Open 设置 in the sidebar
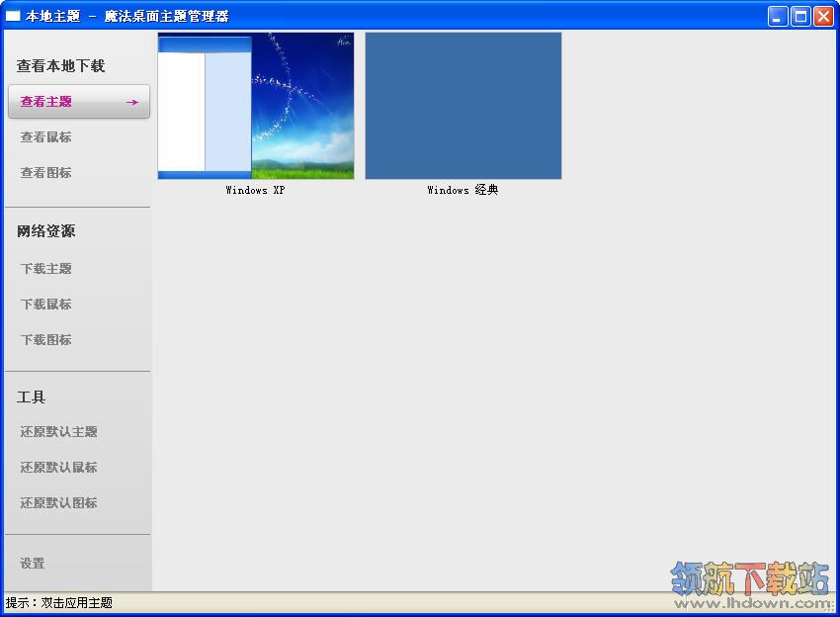This screenshot has height=617, width=840. (33, 564)
